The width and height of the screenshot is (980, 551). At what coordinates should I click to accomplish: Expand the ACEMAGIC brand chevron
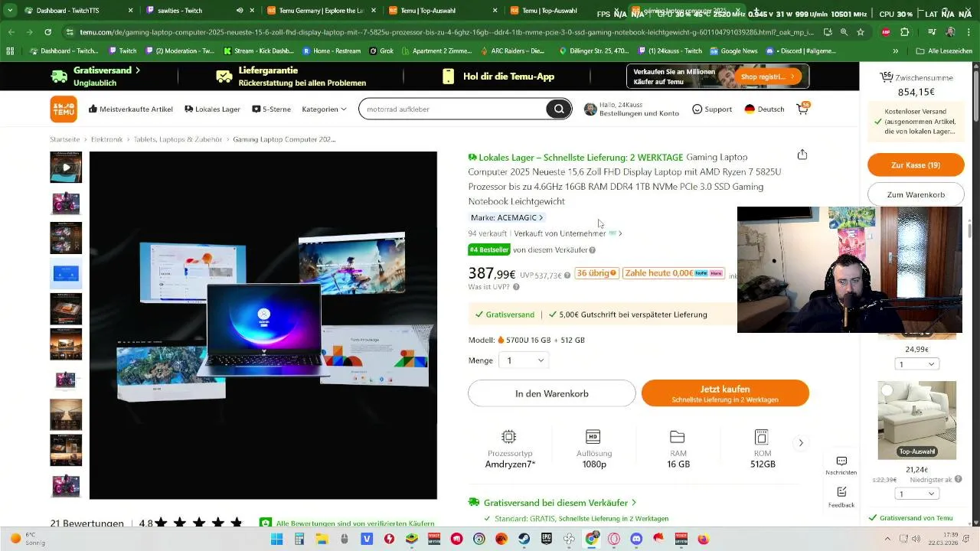(x=541, y=218)
